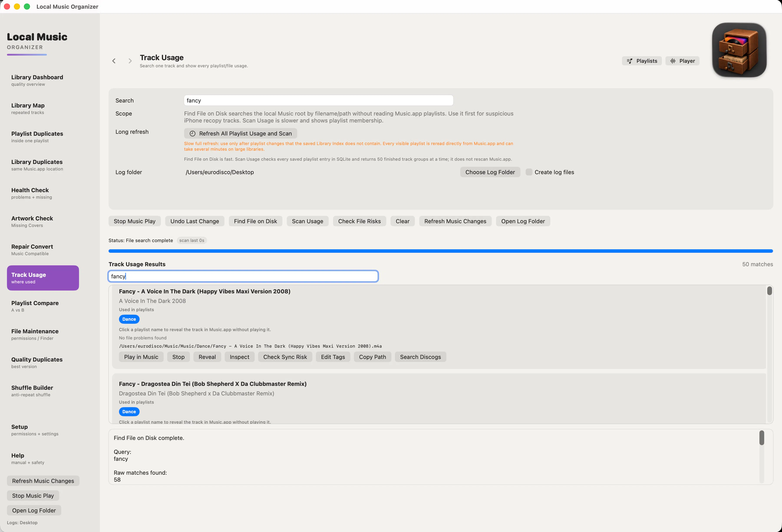Click the waveform icon on Player button
782x532 pixels.
[673, 61]
